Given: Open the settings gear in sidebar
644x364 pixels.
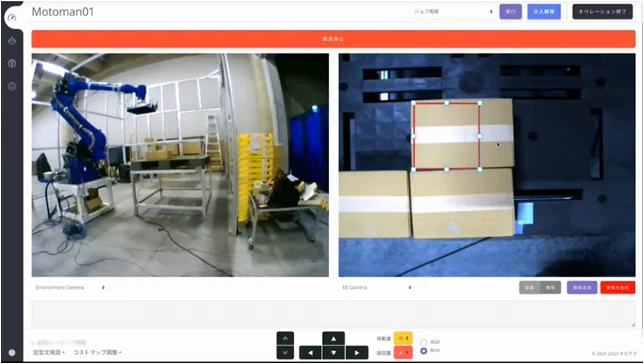Looking at the screenshot, I should coord(12,86).
